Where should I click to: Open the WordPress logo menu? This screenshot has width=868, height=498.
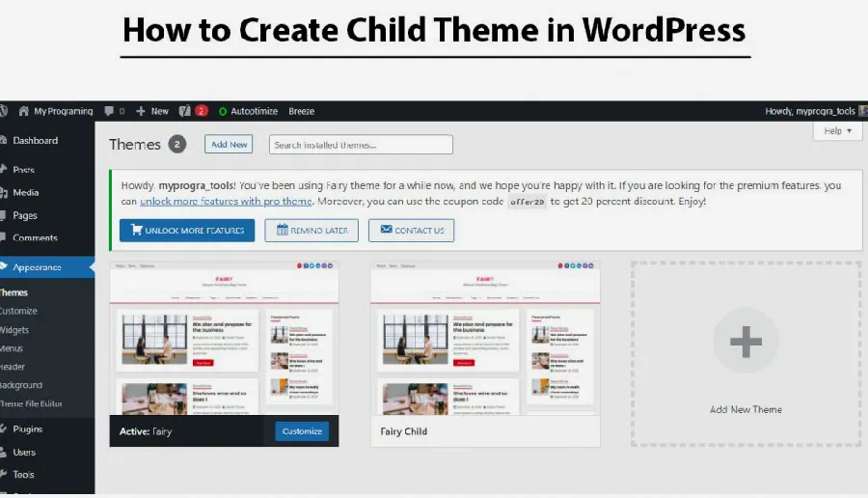(x=3, y=111)
